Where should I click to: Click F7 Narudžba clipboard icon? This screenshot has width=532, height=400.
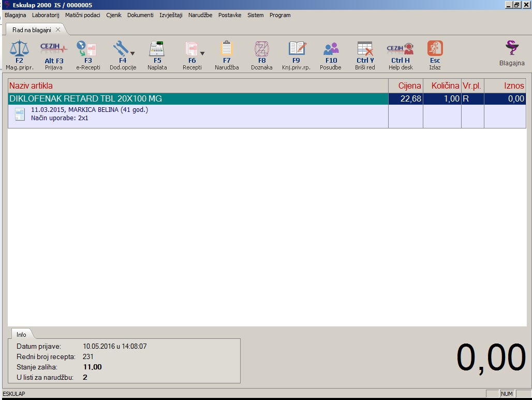(226, 49)
